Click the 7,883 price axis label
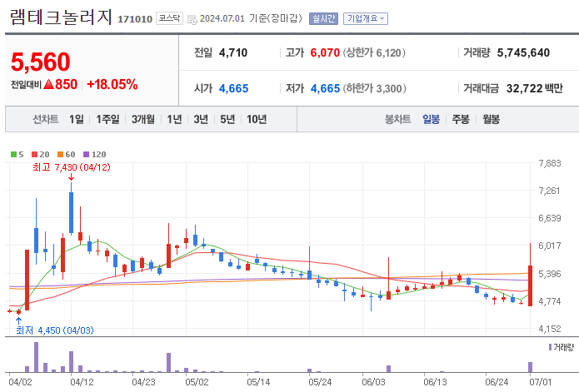The height and width of the screenshot is (392, 579). click(550, 163)
